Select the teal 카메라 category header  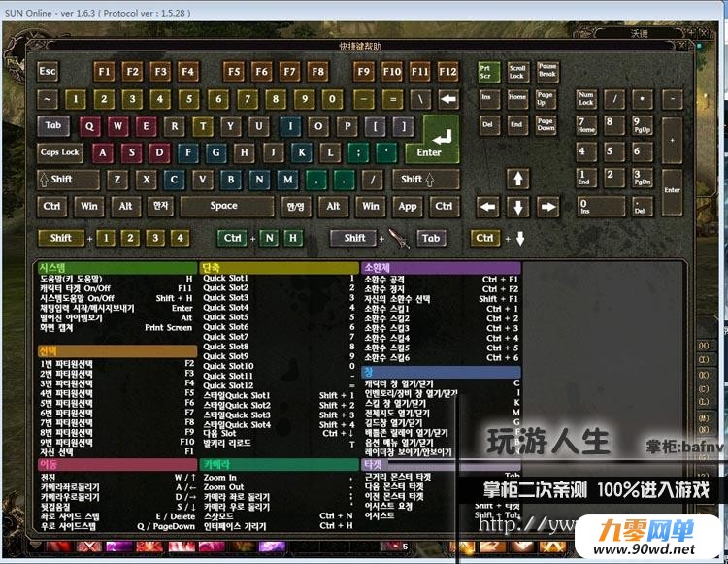(x=279, y=464)
